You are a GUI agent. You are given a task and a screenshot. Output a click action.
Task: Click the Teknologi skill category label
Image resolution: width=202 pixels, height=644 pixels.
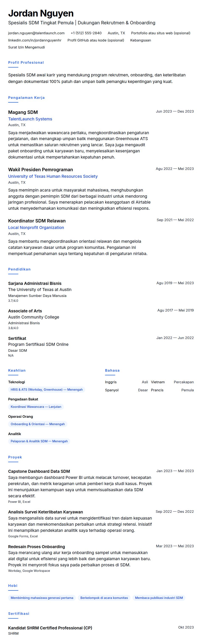(17, 382)
